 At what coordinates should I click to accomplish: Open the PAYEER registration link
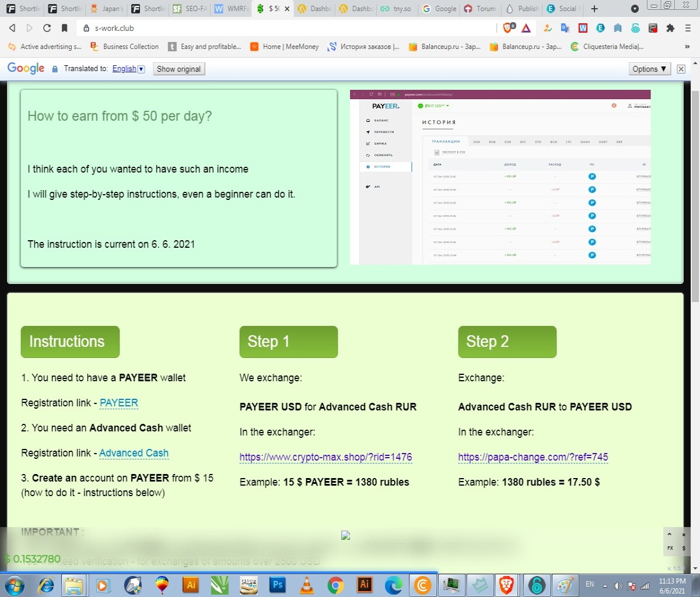click(119, 403)
